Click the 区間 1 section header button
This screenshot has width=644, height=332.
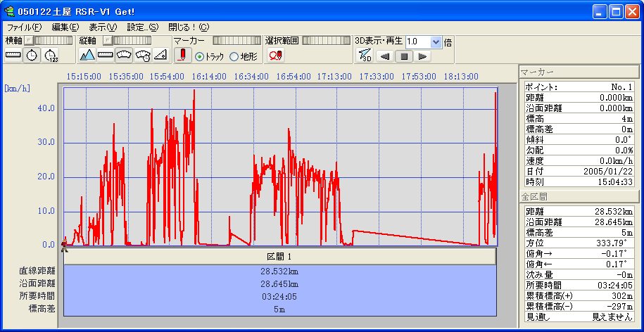279,257
